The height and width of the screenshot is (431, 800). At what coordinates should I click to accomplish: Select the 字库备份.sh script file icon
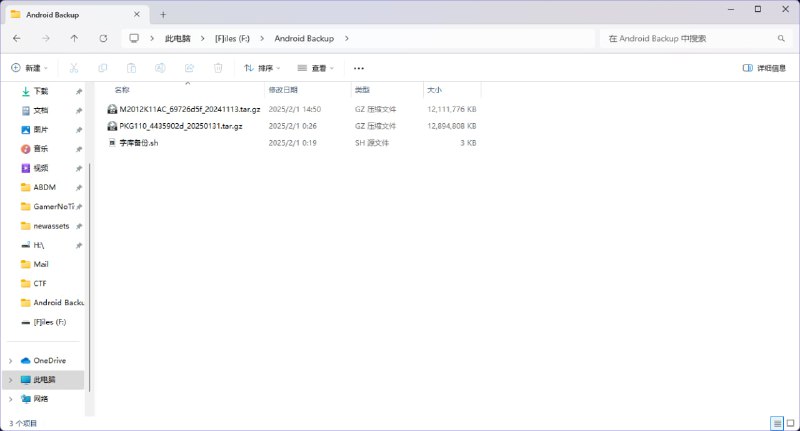[x=112, y=143]
